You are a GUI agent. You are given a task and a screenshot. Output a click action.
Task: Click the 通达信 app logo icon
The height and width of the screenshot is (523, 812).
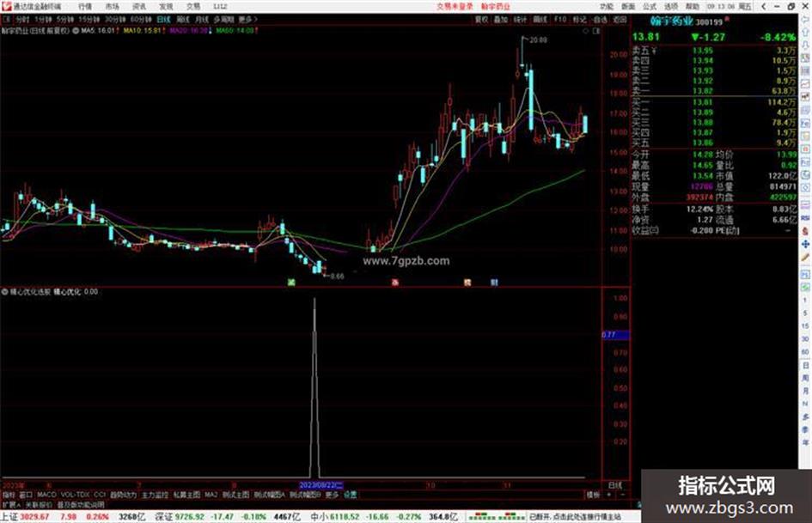6,6
